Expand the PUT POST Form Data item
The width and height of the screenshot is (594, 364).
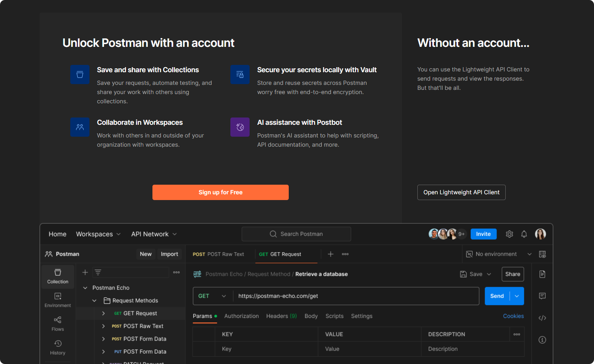pyautogui.click(x=103, y=351)
